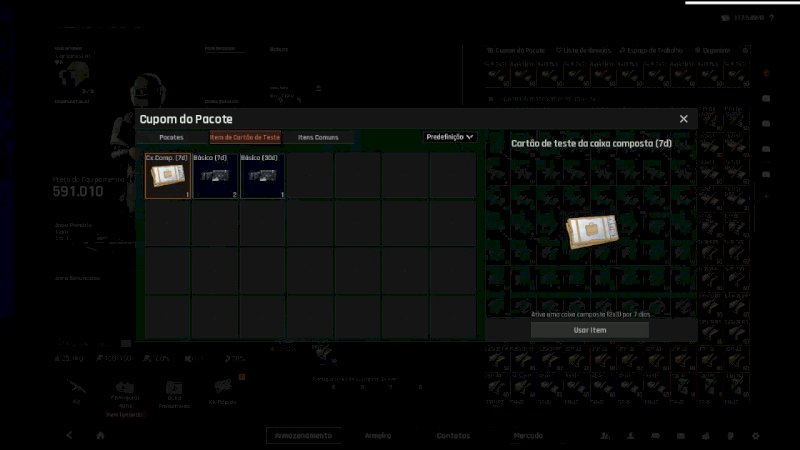
Task: Click the 'Ative uma caixa composta' description text
Action: click(591, 314)
